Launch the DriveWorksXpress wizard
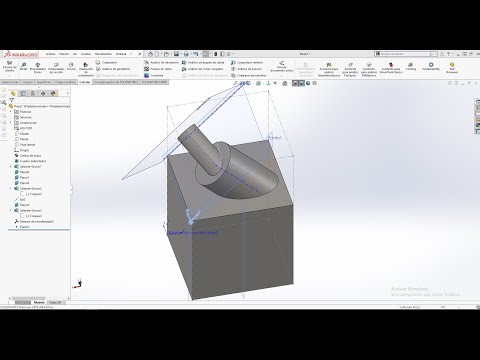 (x=391, y=68)
